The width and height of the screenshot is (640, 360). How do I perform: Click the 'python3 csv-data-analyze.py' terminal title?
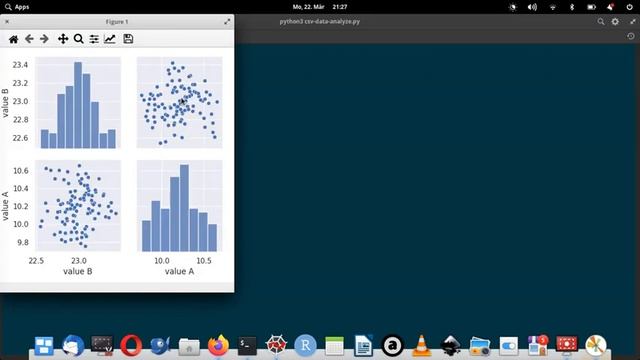pyautogui.click(x=320, y=22)
